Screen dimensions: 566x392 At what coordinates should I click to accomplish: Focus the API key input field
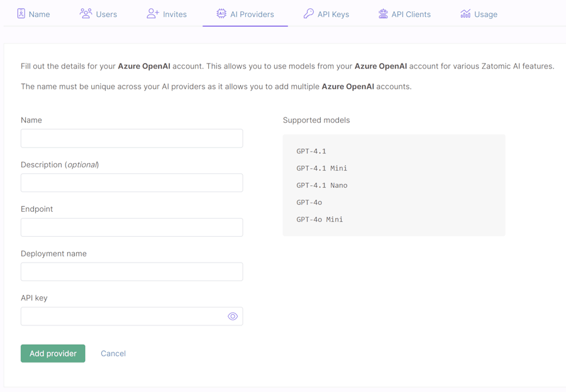tap(132, 316)
